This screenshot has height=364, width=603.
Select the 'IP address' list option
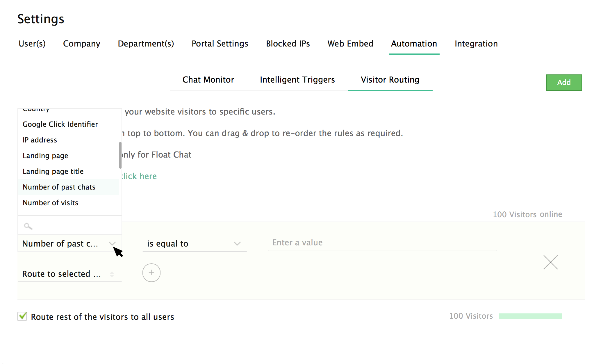pyautogui.click(x=40, y=140)
